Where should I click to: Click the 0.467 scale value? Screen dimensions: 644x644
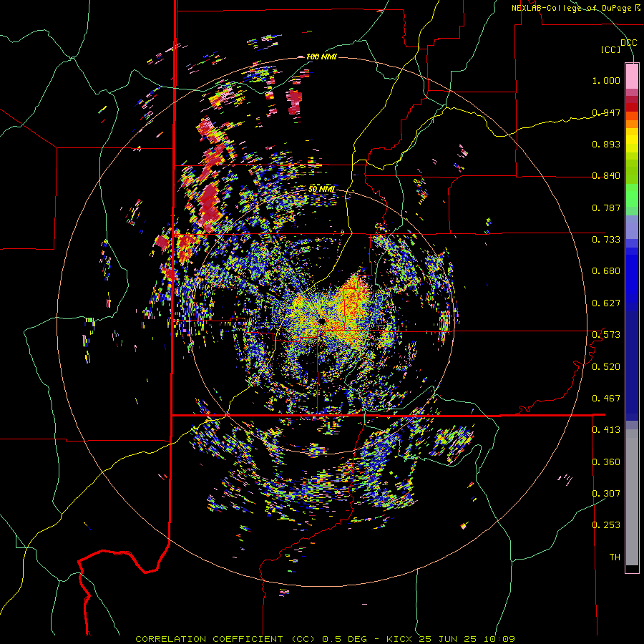click(606, 399)
